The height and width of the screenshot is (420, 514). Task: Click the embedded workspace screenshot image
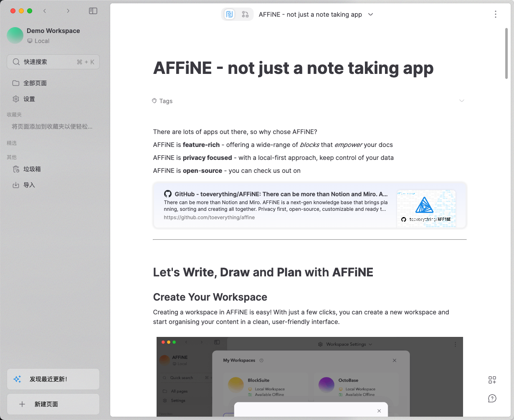point(310,377)
